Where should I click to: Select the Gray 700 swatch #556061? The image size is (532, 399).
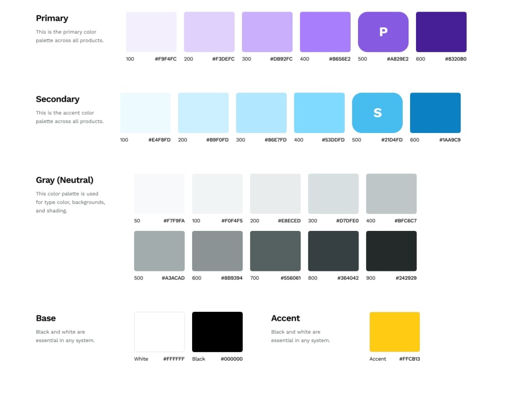click(275, 251)
